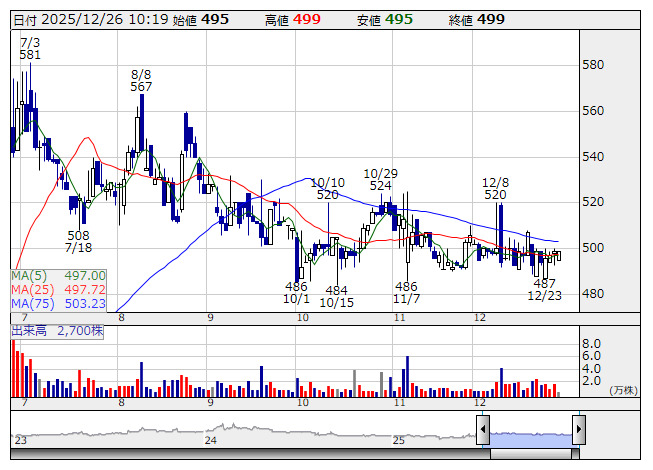Click the tall blue volume bar in early November

tap(407, 376)
